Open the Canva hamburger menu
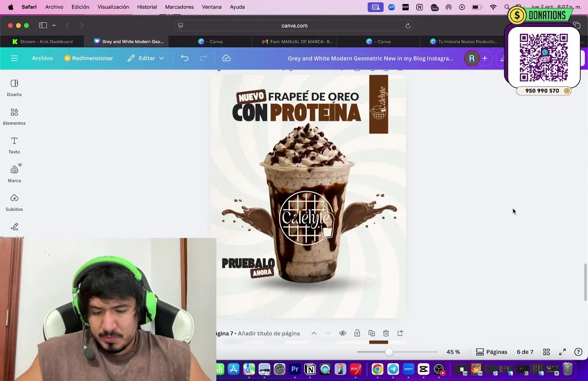This screenshot has height=381, width=588. click(x=14, y=58)
